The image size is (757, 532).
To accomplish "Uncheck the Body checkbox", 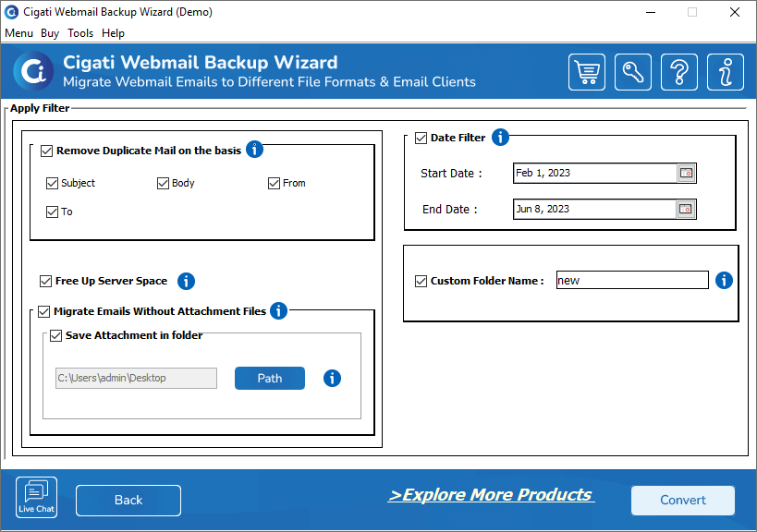I will tap(164, 183).
